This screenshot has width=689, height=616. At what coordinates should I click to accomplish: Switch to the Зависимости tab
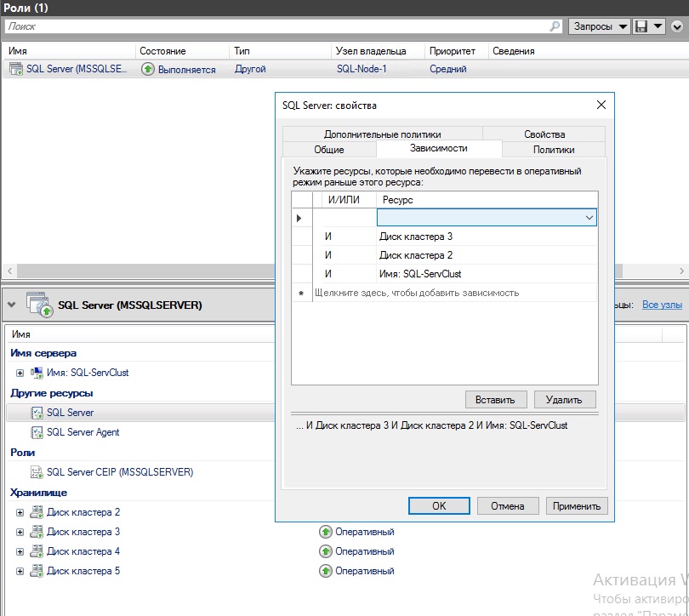439,148
